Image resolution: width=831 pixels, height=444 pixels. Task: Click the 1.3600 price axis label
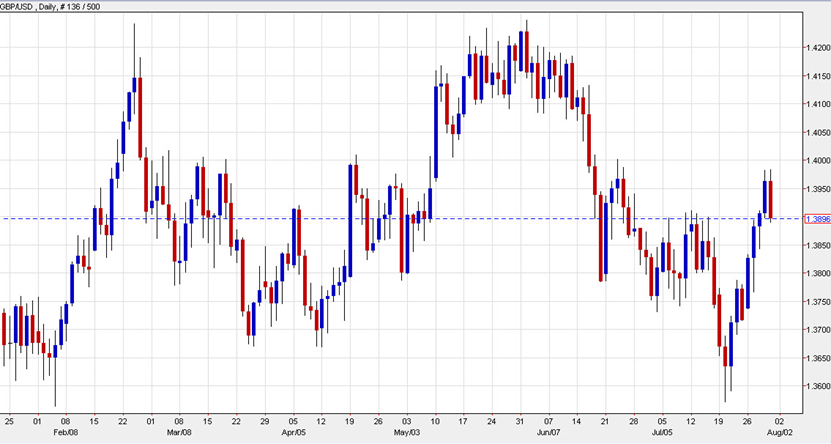(818, 386)
